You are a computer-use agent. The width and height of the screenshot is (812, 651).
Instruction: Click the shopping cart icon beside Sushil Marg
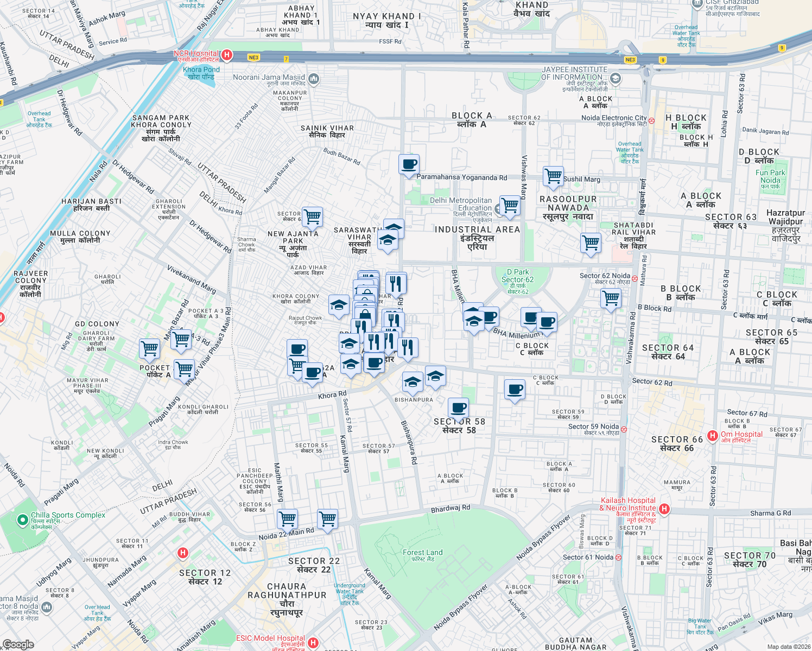pyautogui.click(x=553, y=177)
